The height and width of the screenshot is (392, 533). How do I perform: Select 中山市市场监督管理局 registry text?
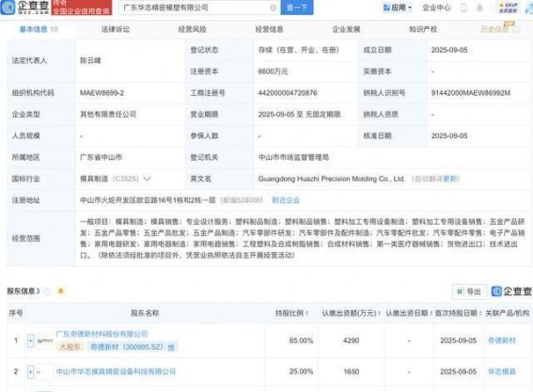293,157
